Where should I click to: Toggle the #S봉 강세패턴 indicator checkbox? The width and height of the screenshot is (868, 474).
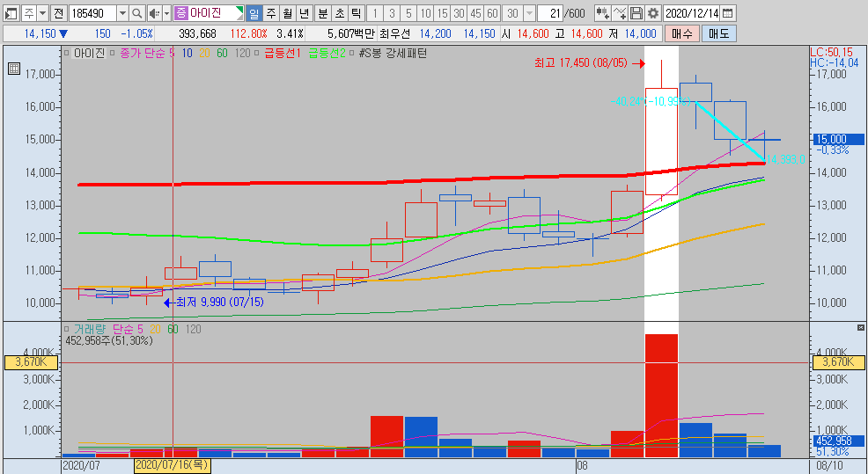[353, 54]
